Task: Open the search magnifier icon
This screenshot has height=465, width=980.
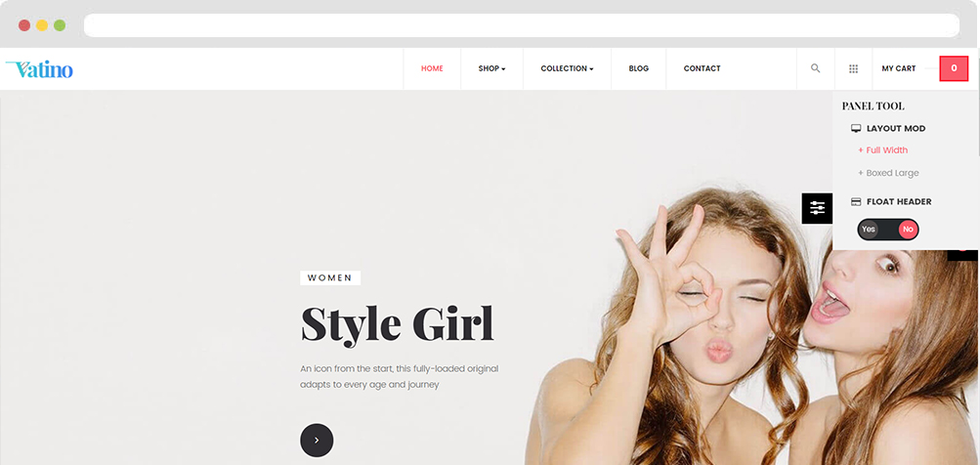Action: [x=815, y=68]
